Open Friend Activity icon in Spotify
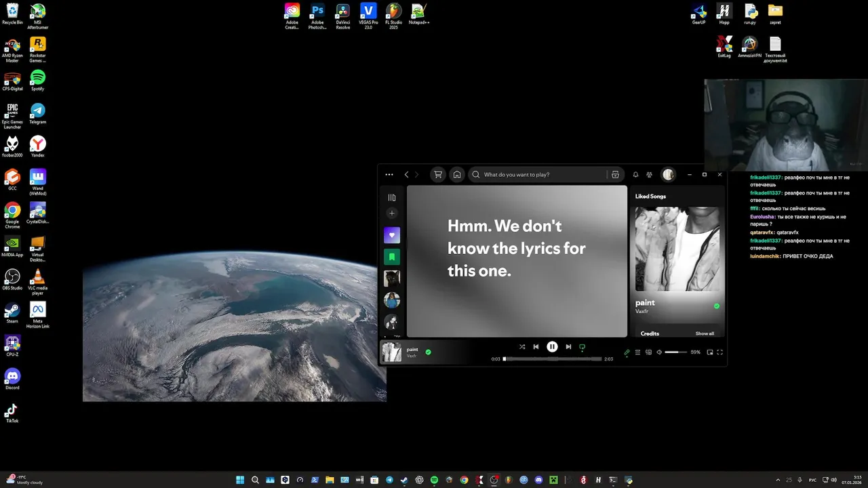The width and height of the screenshot is (868, 488). tap(649, 174)
